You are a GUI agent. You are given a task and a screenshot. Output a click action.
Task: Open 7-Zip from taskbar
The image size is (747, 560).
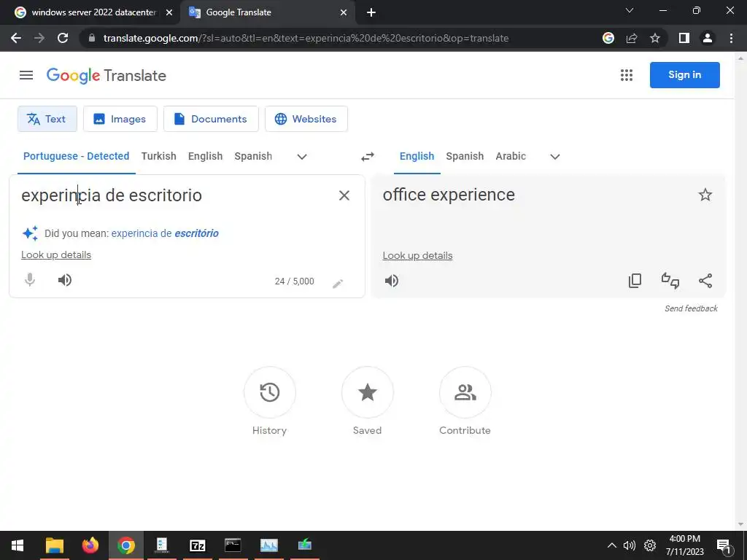click(x=197, y=545)
